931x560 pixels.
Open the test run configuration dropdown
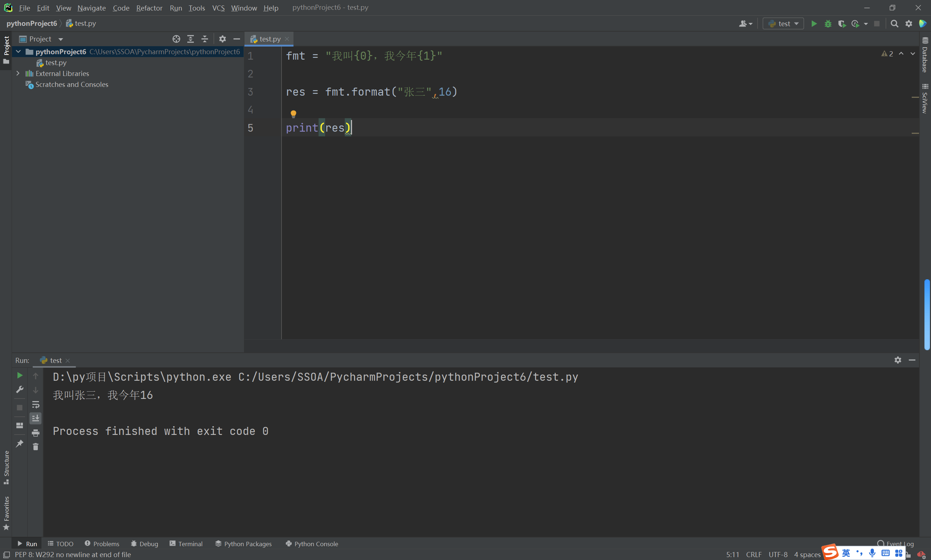pyautogui.click(x=783, y=24)
